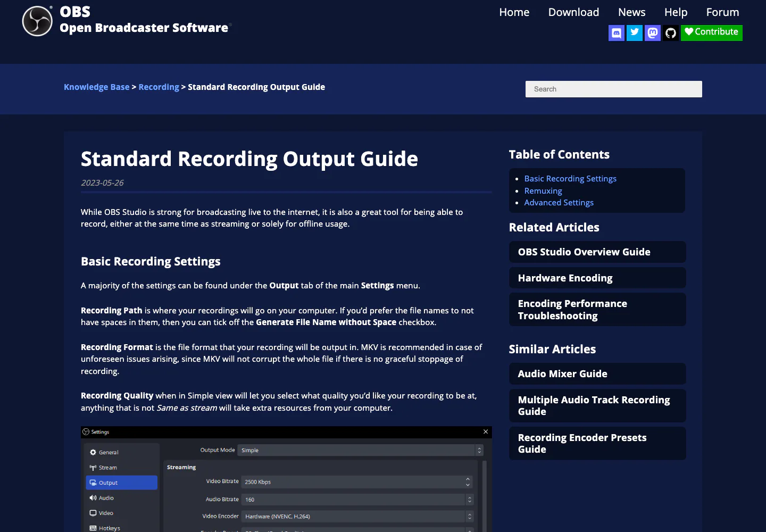Open Recording Encoder Presets Guide
This screenshot has width=766, height=532.
(597, 444)
